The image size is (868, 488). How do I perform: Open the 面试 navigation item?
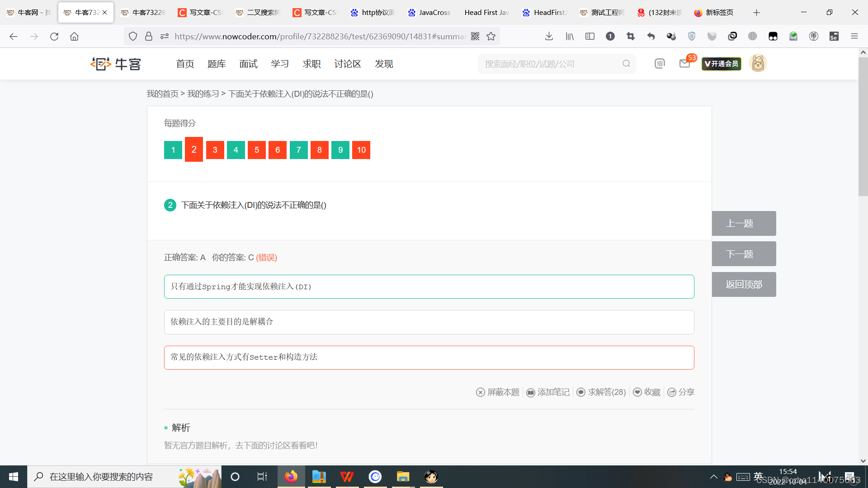click(248, 64)
